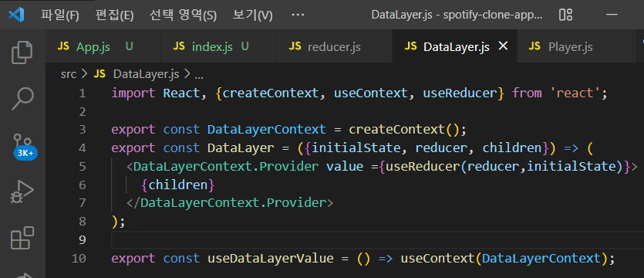Click createContext in the import statement
The height and width of the screenshot is (278, 644).
tap(271, 93)
